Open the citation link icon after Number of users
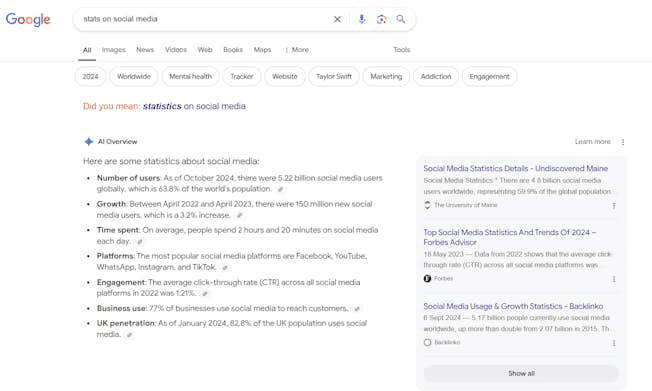The image size is (652, 391). coord(281,189)
